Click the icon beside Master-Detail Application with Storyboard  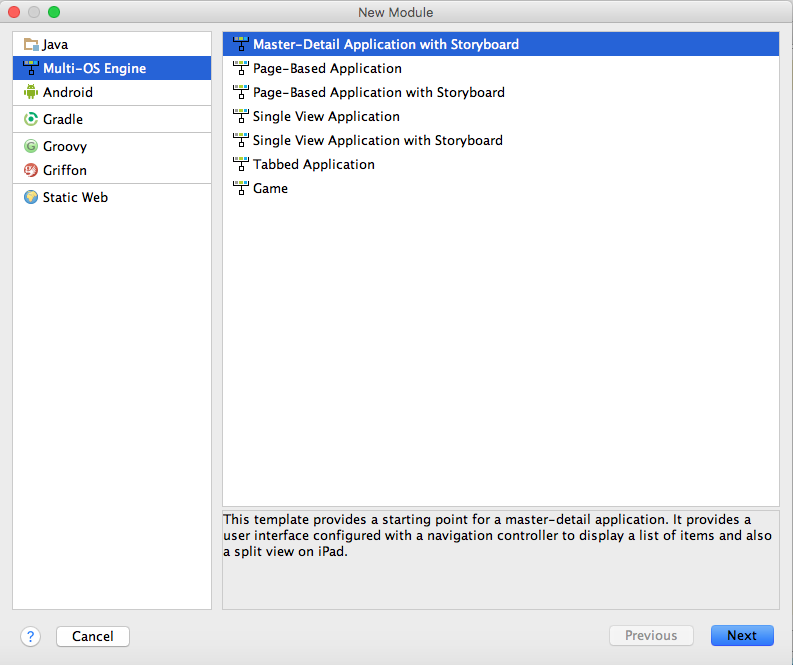pyautogui.click(x=241, y=44)
